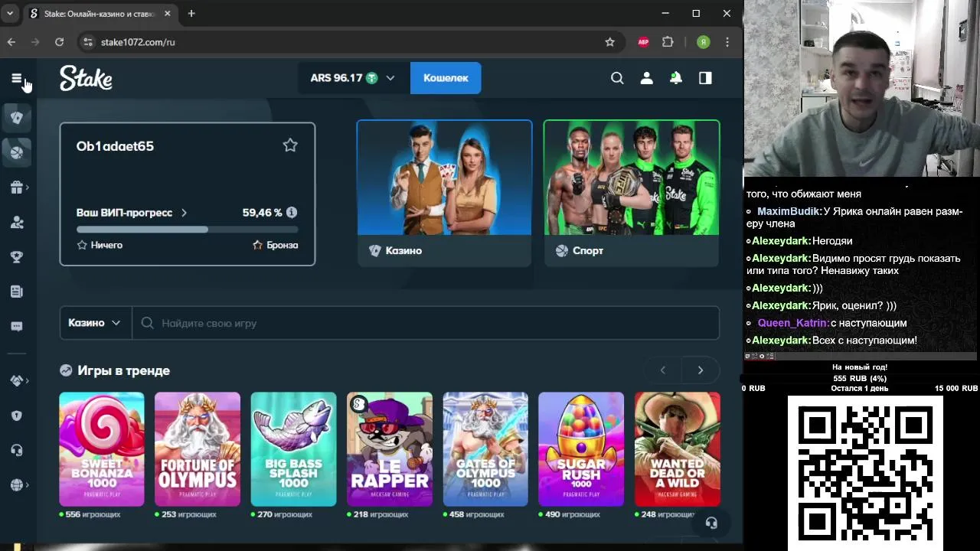
Task: Click the Ob1adaet65 username
Action: point(115,146)
